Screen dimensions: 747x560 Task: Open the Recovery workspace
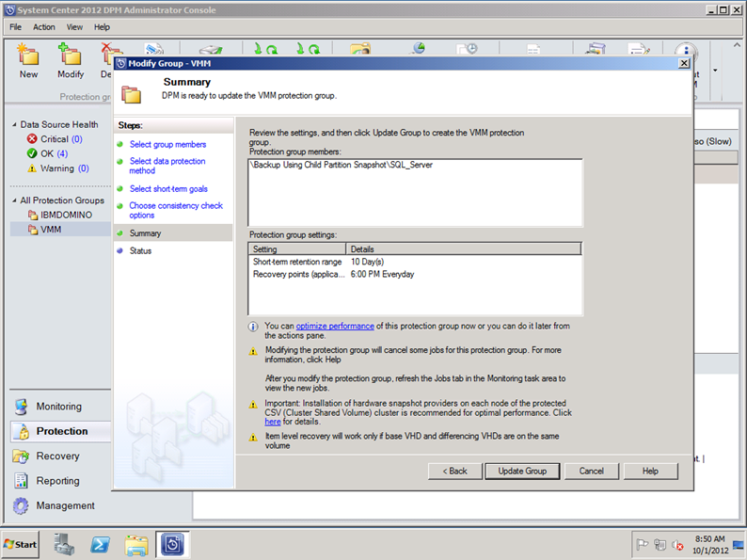click(x=59, y=456)
